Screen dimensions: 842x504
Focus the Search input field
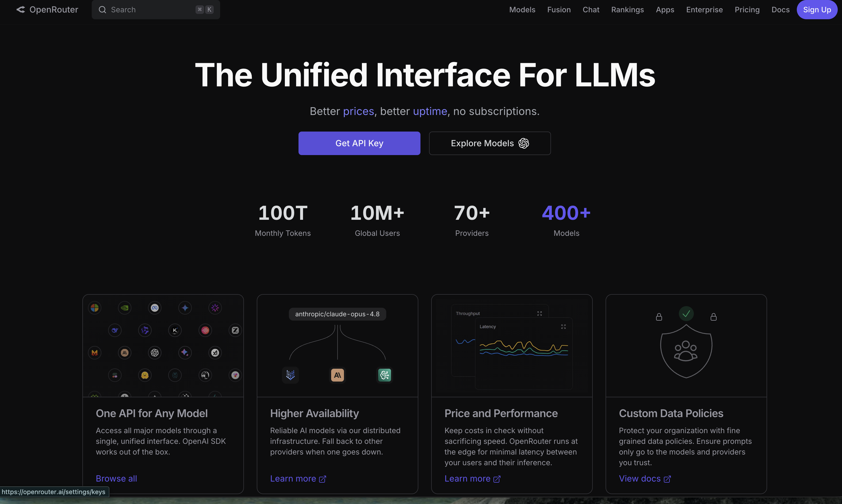pyautogui.click(x=156, y=10)
